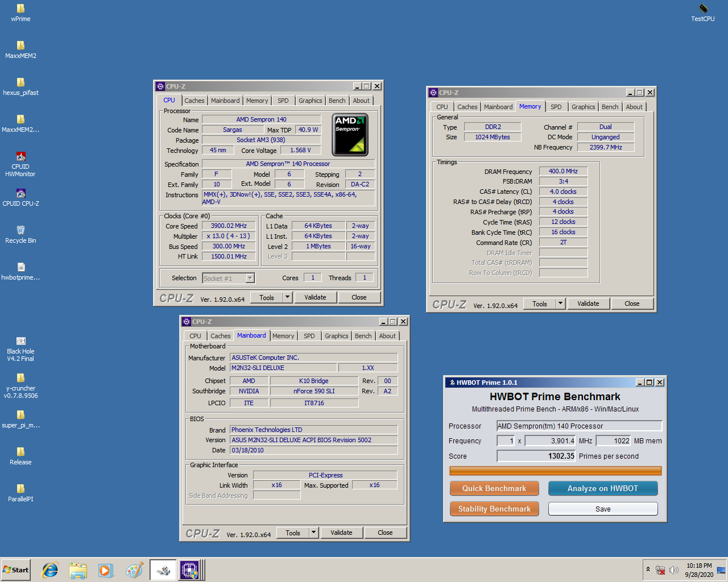Open the volume speaker tray icon

[x=674, y=570]
